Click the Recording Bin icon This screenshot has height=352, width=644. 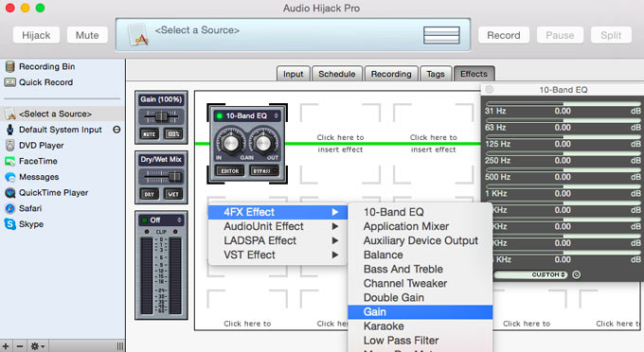tap(10, 66)
